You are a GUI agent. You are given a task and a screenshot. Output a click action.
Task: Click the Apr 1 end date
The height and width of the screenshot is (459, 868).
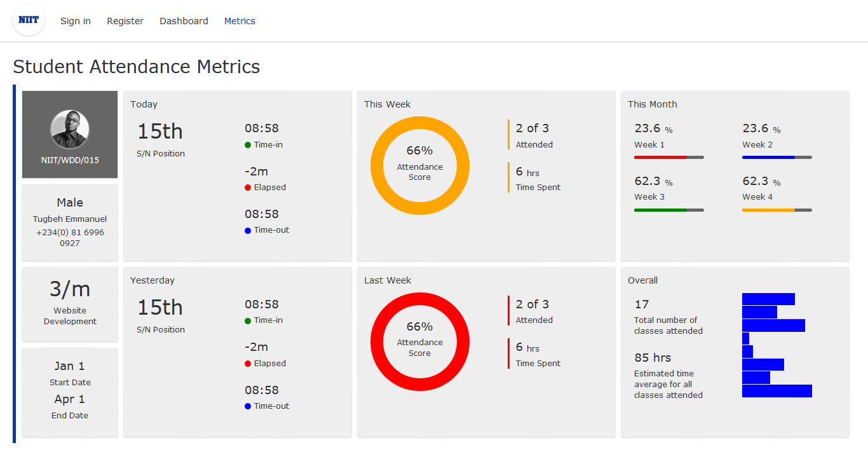70,399
